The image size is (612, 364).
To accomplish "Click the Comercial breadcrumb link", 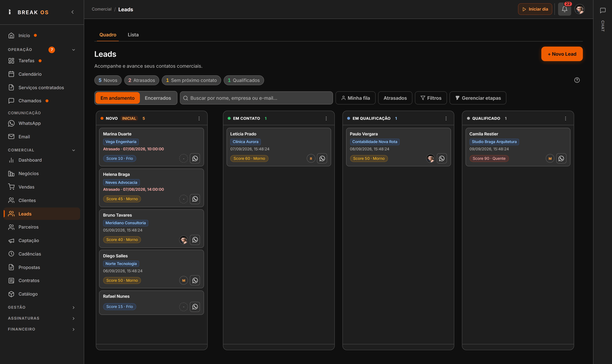I will click(102, 9).
